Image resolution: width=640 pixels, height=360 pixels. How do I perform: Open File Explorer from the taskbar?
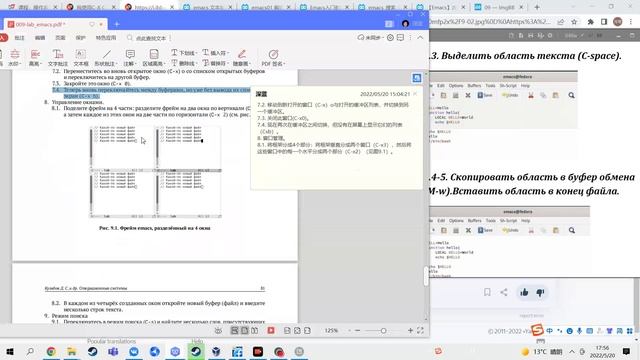72,351
